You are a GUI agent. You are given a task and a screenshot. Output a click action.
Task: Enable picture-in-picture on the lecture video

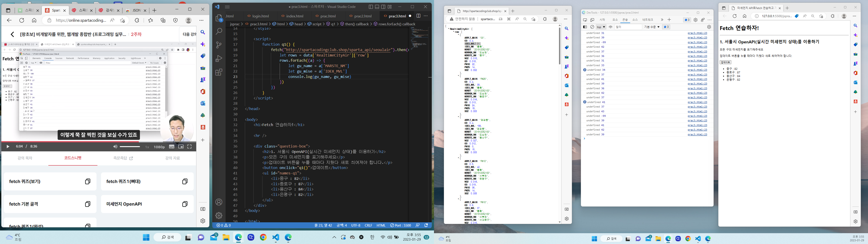tap(181, 147)
